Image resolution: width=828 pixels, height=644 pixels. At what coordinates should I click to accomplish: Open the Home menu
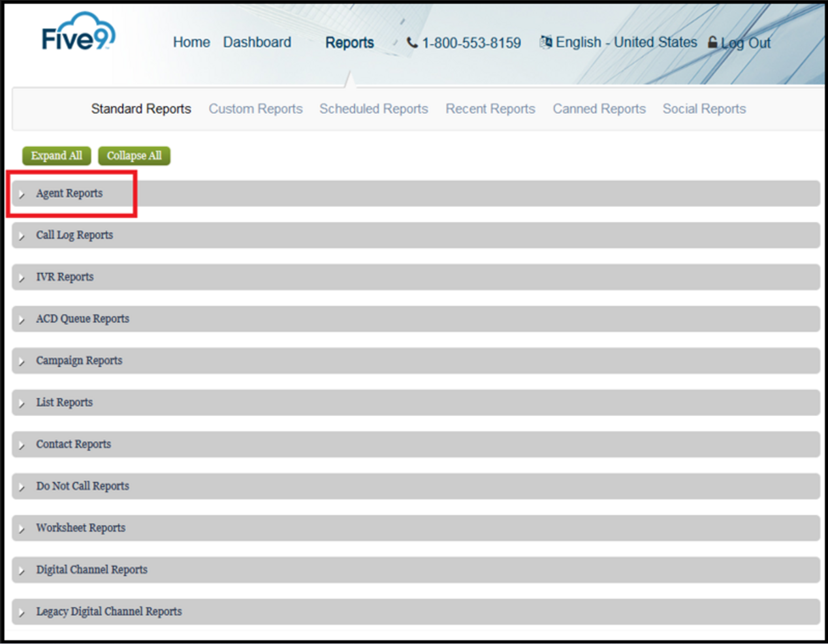[191, 42]
